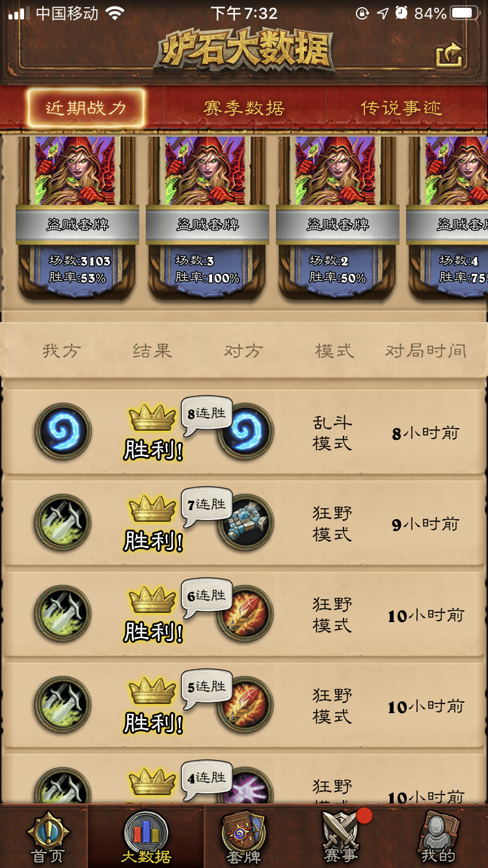Image resolution: width=488 pixels, height=868 pixels.
Task: Tap the 8连胜 streak bubble
Action: [207, 414]
